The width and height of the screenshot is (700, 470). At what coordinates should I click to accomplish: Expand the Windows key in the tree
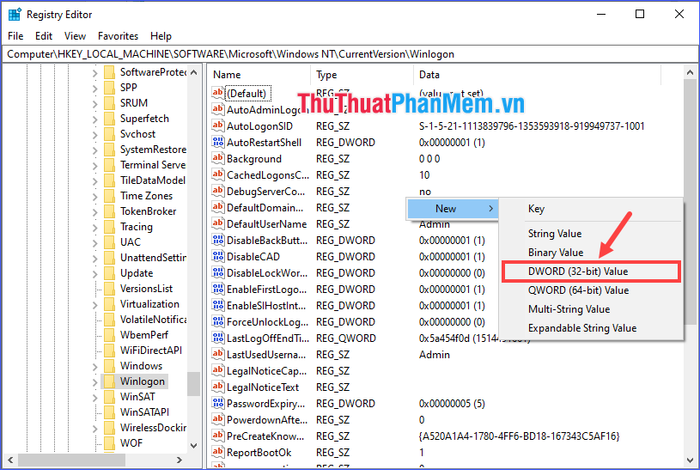(96, 366)
